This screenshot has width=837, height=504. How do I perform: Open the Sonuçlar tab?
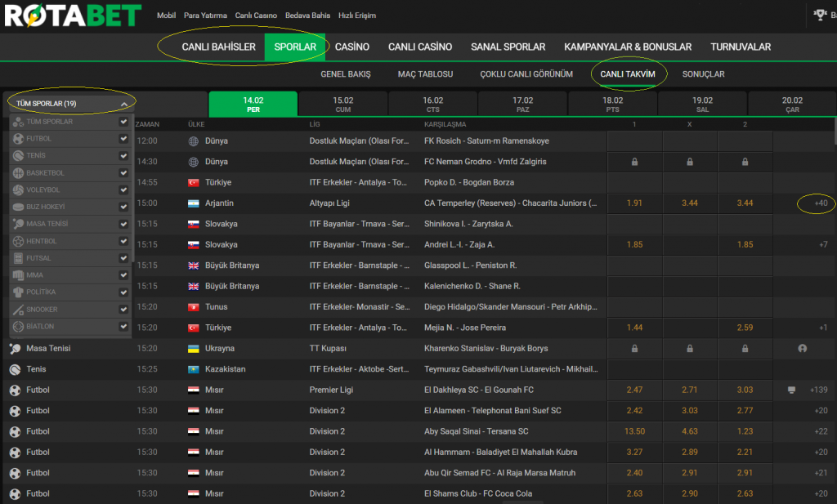click(703, 74)
